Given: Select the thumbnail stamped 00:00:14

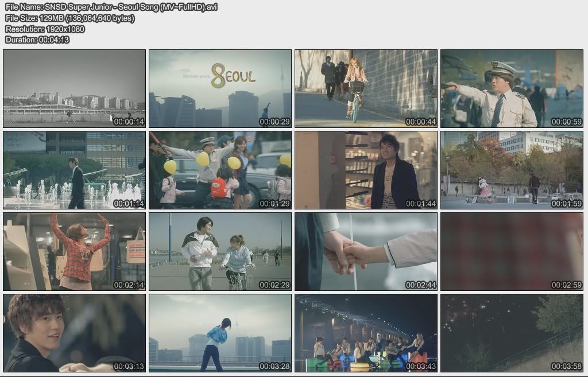Looking at the screenshot, I should (74, 88).
